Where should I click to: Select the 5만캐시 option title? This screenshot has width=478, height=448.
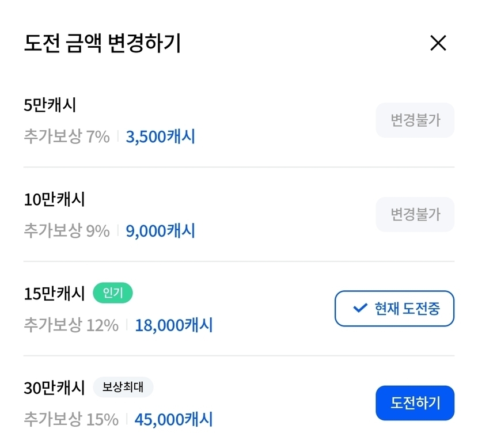point(50,105)
